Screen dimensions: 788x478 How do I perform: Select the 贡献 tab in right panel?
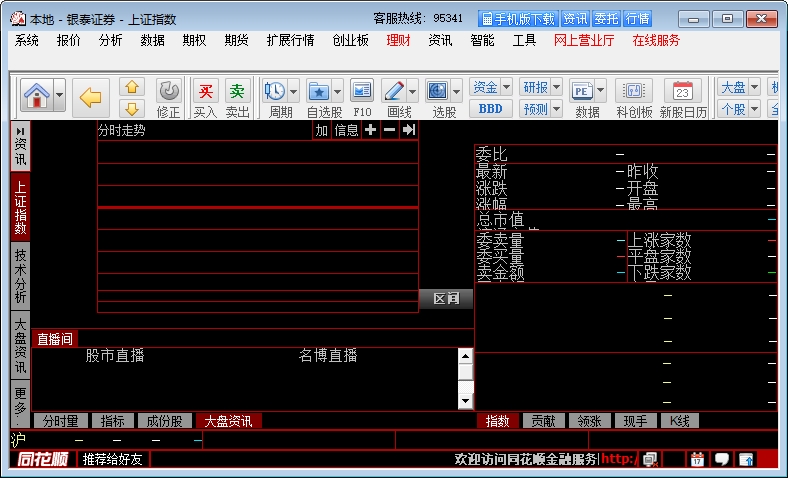point(544,421)
